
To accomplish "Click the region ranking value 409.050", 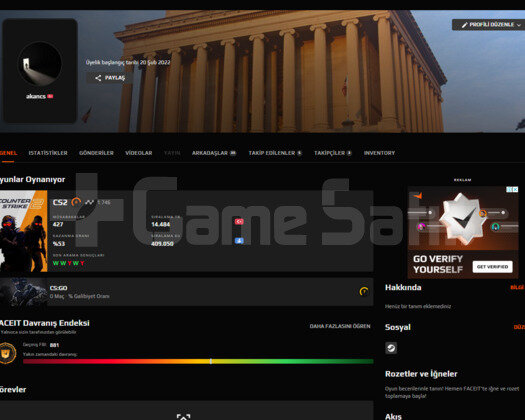I will point(162,243).
